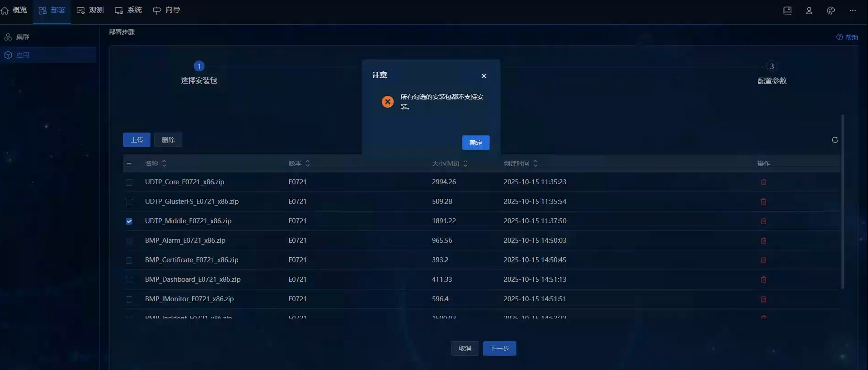
Task: Delete UDTP_Core_E0721_x86.zip using its trash icon
Action: click(x=763, y=182)
